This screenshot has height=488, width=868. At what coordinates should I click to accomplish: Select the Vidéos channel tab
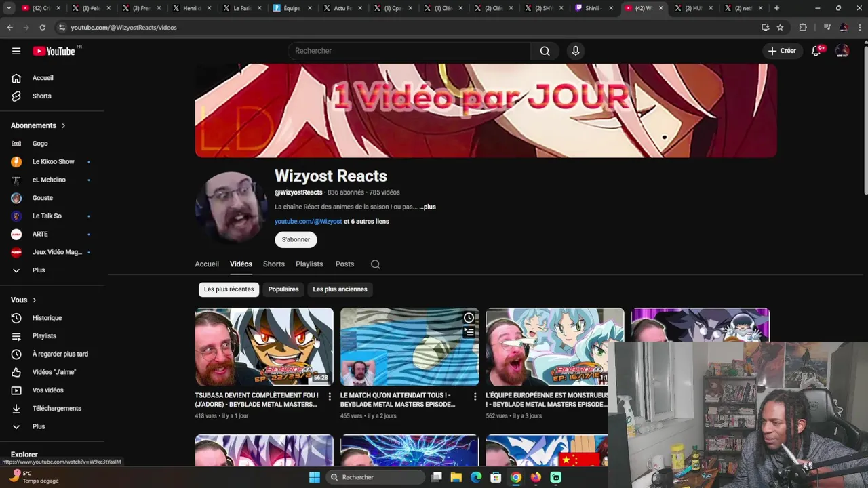pos(241,264)
